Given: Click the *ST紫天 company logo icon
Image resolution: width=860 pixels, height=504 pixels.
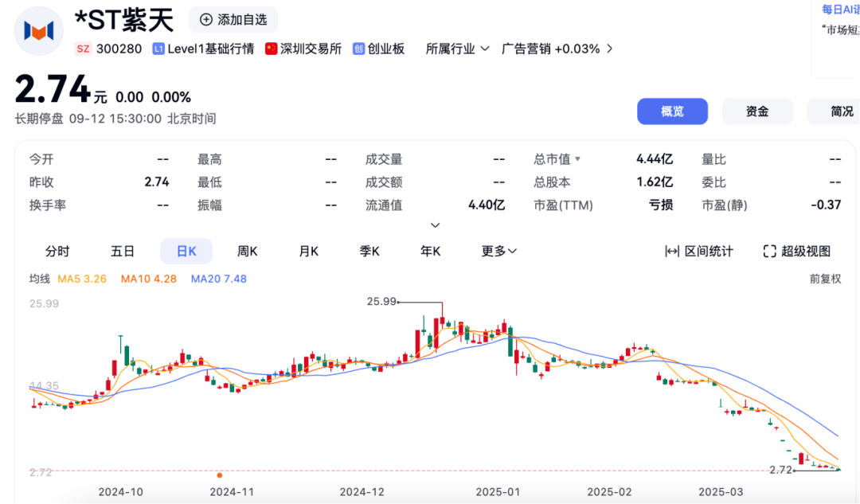Looking at the screenshot, I should (x=39, y=31).
